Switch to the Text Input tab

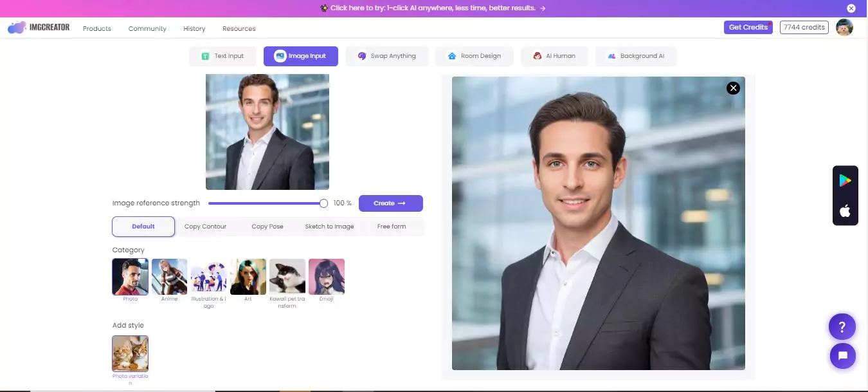pos(222,56)
